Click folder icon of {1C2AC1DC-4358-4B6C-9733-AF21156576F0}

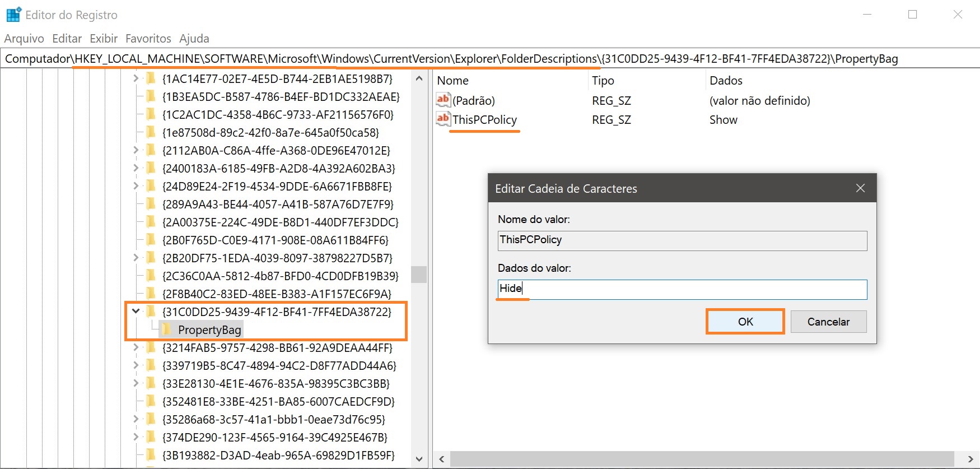(151, 114)
